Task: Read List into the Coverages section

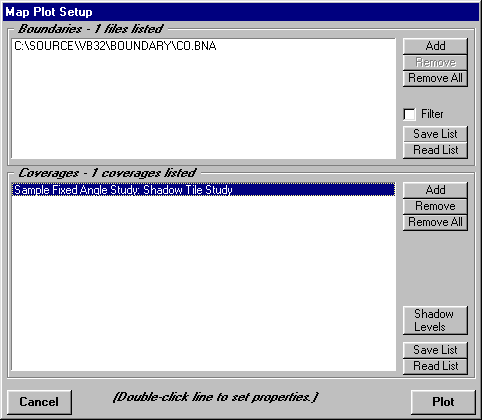Action: pos(435,366)
